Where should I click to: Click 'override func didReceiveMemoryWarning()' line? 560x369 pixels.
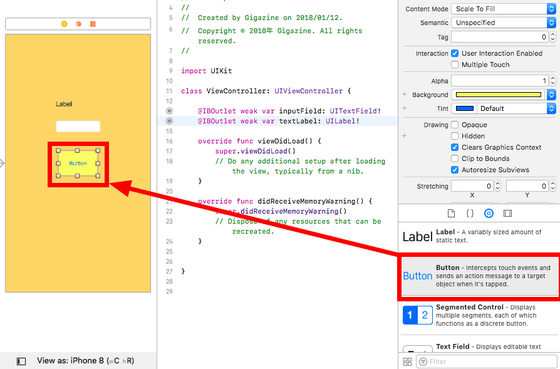pos(285,201)
